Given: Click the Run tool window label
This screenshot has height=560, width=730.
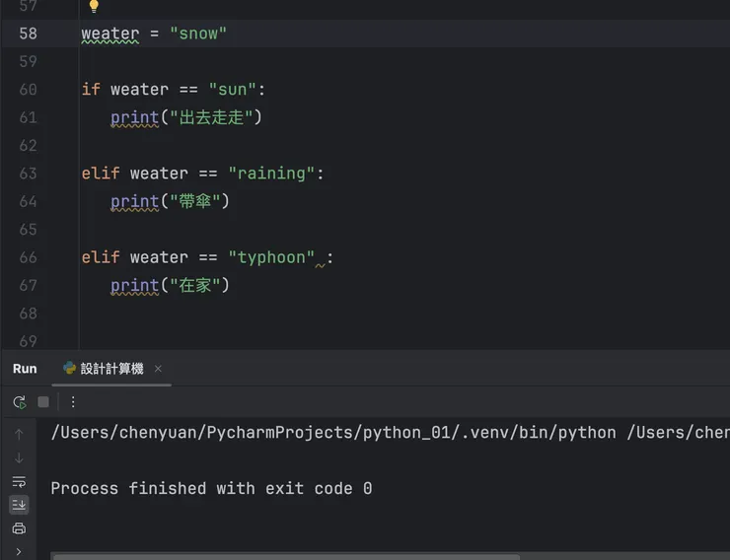Looking at the screenshot, I should coord(25,369).
